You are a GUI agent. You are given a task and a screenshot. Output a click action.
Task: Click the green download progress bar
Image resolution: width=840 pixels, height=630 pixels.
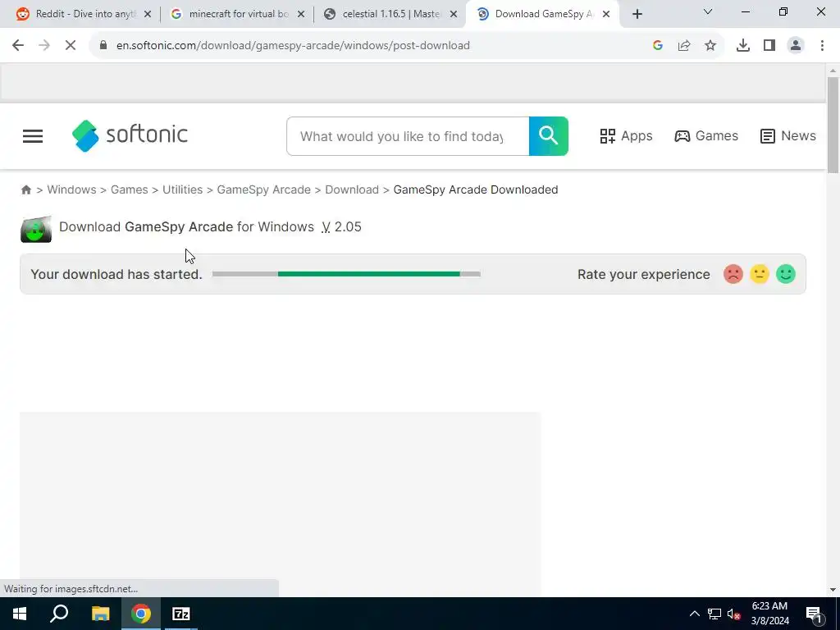[346, 274]
